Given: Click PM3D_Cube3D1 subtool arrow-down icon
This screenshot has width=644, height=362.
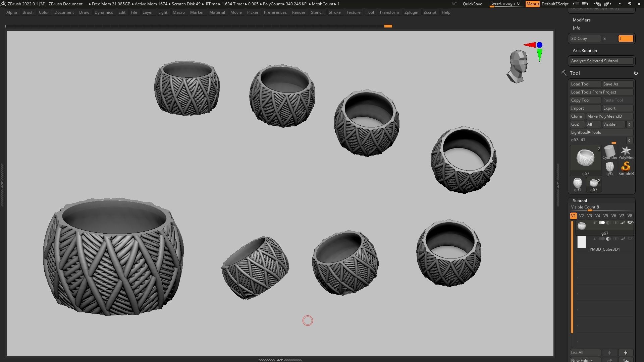Looking at the screenshot, I should point(595,239).
